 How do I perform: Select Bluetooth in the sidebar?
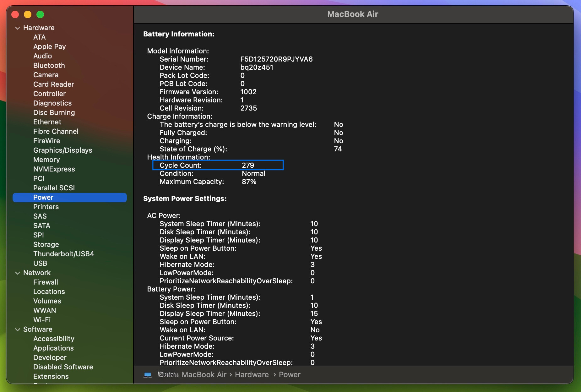[49, 65]
